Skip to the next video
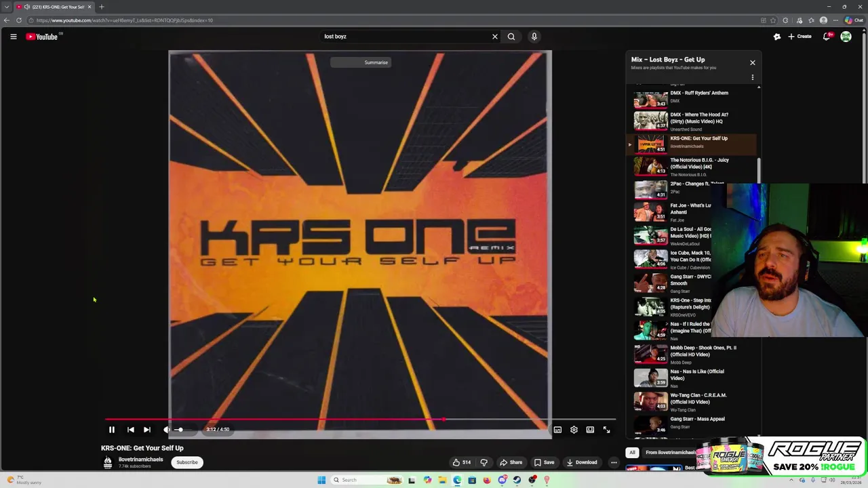Viewport: 868px width, 488px height. pos(146,430)
